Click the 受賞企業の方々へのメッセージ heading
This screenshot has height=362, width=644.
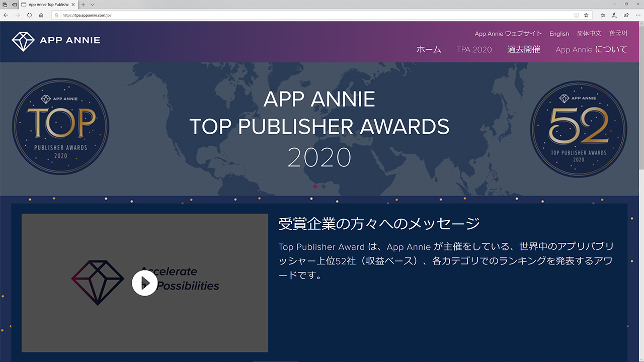click(x=379, y=224)
